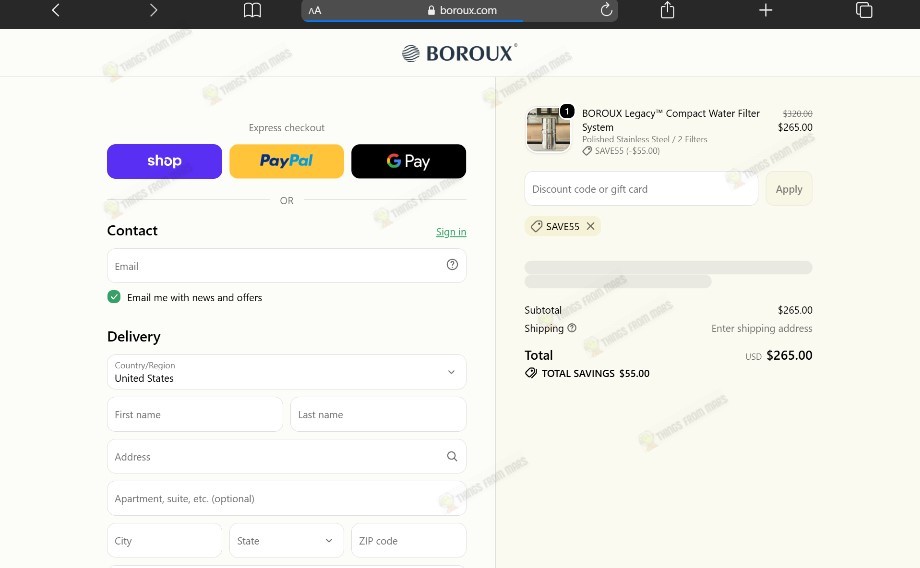Click the Enter shipping address text
The height and width of the screenshot is (568, 920).
pyautogui.click(x=762, y=329)
